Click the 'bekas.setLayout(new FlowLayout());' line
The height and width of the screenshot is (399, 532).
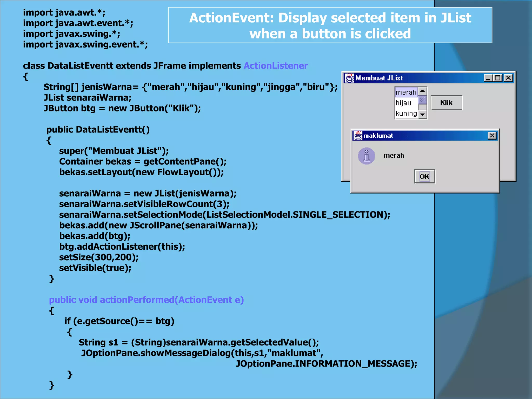pos(142,172)
